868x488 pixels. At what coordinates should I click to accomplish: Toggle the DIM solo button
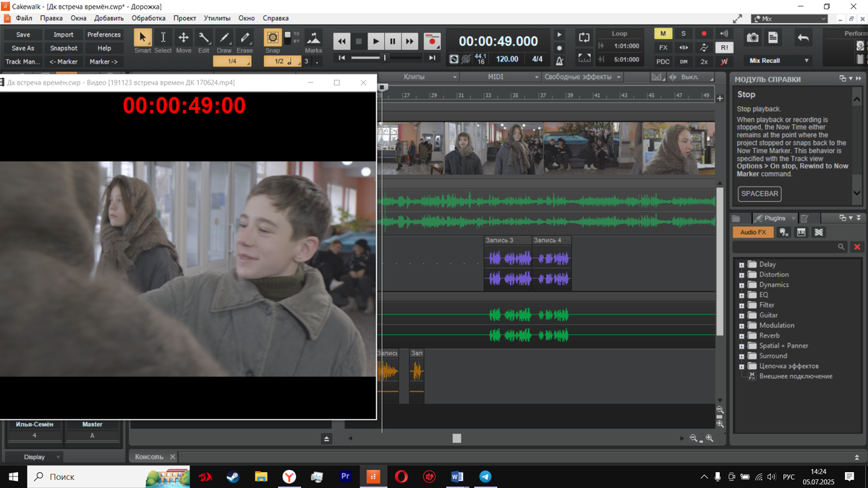684,61
